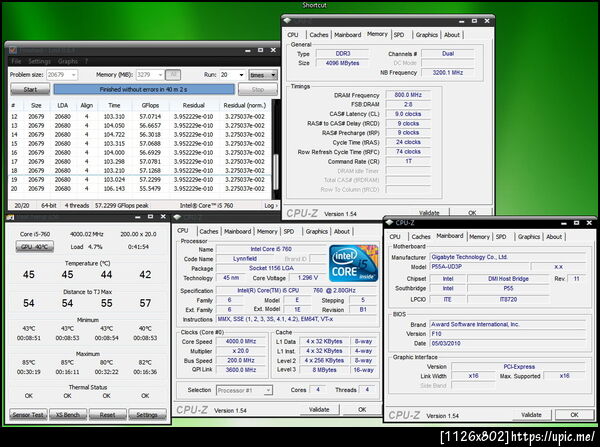The width and height of the screenshot is (600, 447).
Task: Click the LinX title bar icon
Action: pyautogui.click(x=13, y=50)
